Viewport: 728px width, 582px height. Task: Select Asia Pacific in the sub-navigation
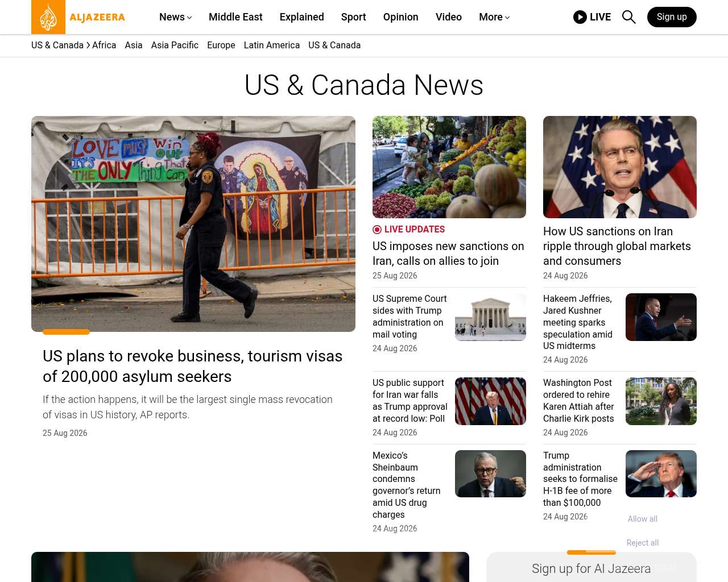[x=175, y=45]
